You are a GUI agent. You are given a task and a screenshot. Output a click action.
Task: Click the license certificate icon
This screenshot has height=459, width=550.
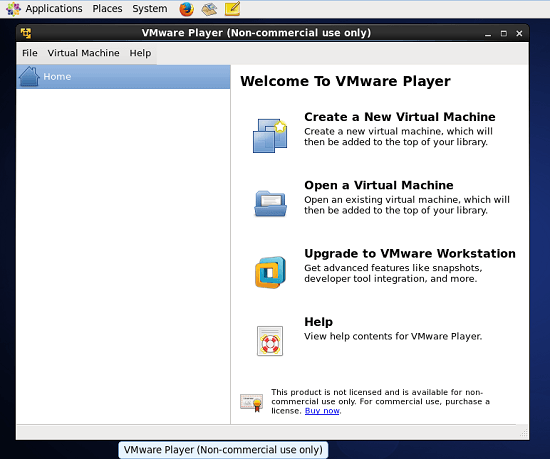click(251, 403)
